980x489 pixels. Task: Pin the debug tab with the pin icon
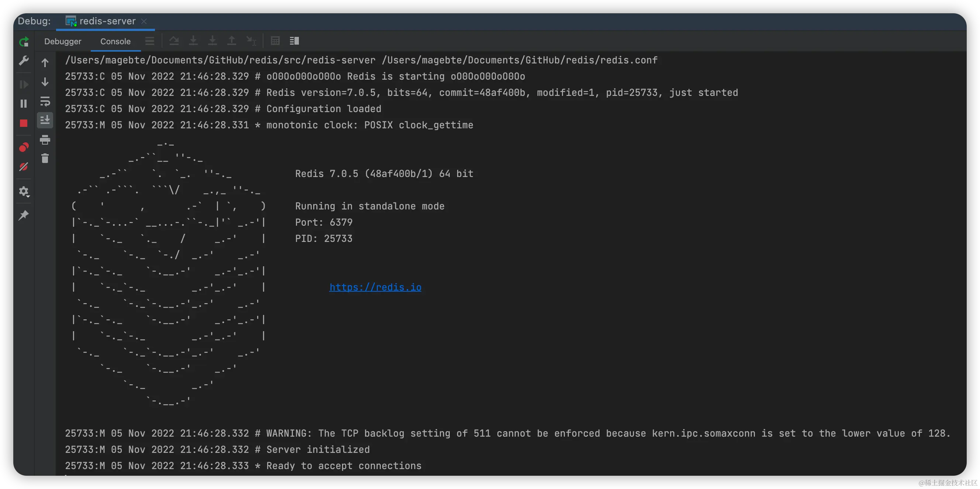click(24, 215)
